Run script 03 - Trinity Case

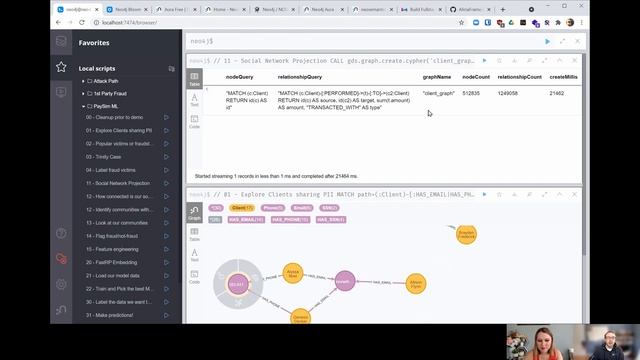pos(166,157)
